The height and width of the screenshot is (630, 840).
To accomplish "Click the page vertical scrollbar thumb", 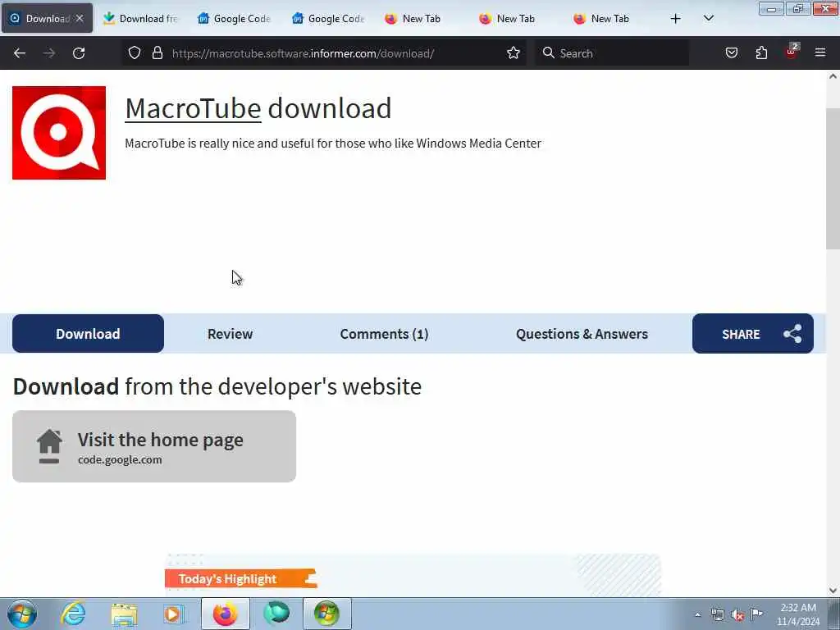I will 833,177.
